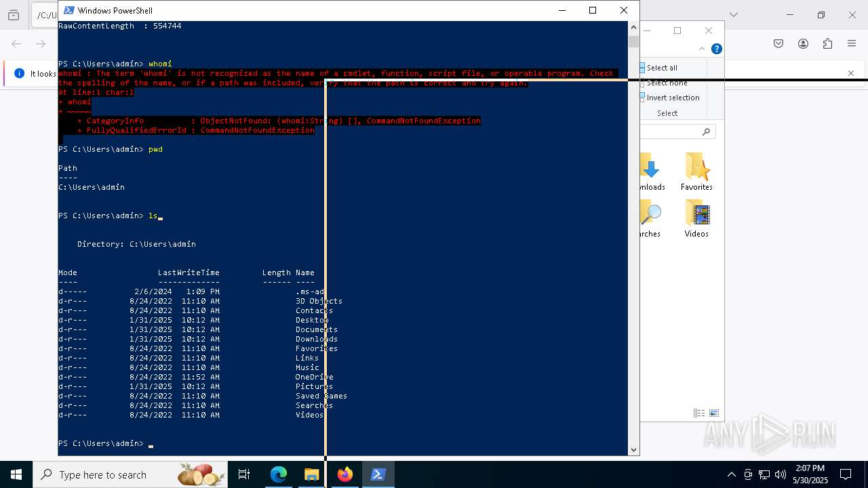Click Firefox Pocket save icon

[778, 43]
